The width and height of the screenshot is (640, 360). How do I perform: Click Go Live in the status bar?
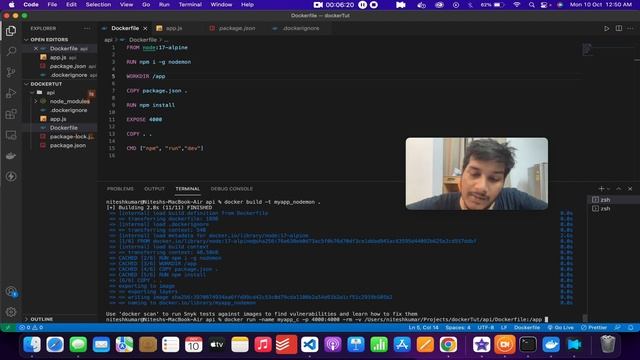[x=560, y=327]
